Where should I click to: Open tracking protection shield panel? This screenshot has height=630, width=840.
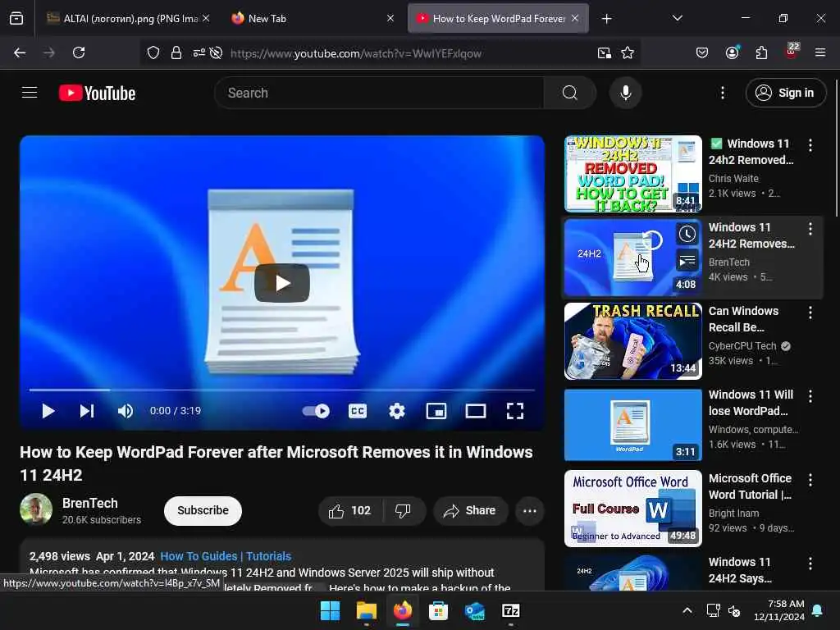(x=153, y=52)
